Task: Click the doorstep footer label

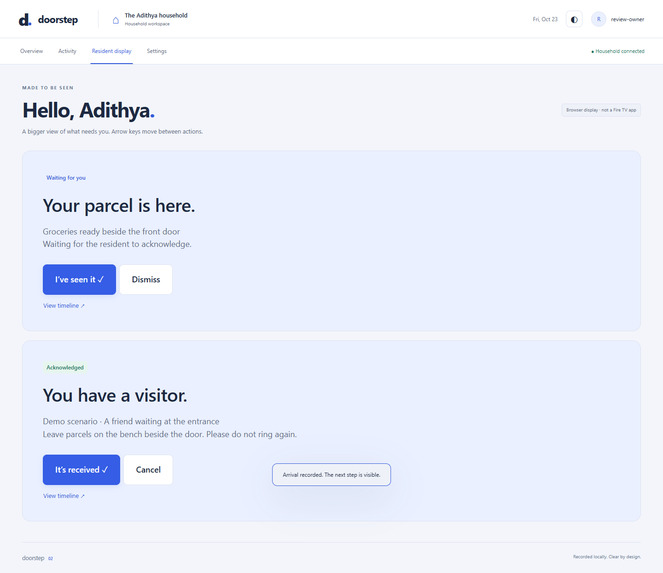Action: 33,558
